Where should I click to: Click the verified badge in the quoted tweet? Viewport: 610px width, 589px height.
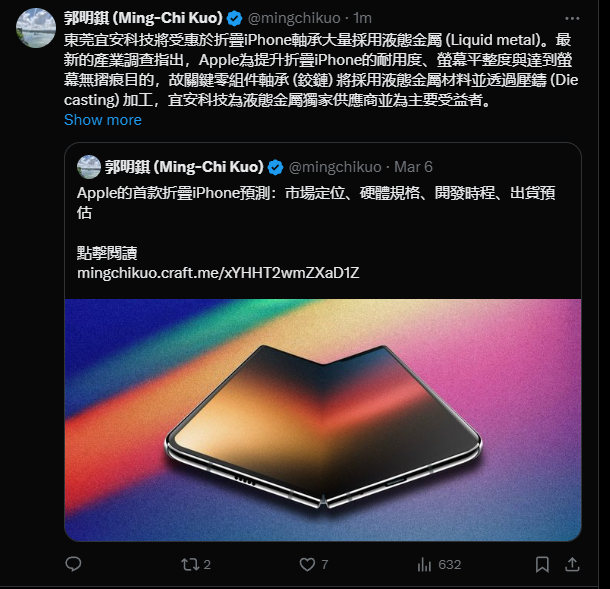click(275, 167)
